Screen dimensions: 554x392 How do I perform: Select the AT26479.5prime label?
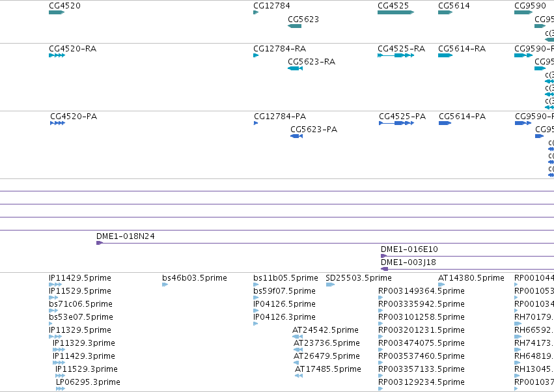327,356
